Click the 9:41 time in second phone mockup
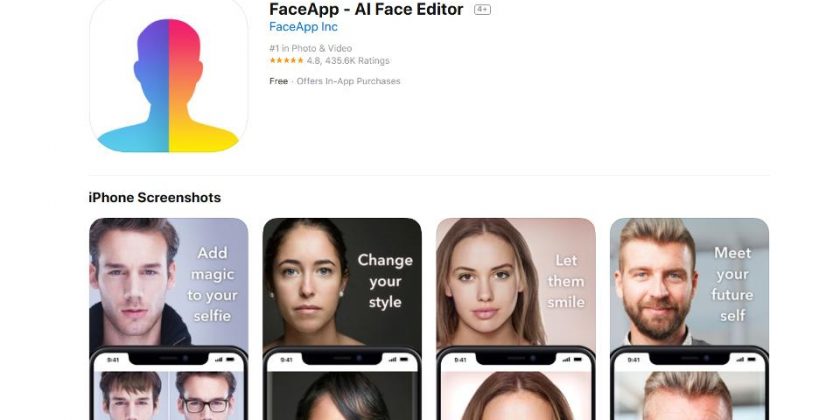Viewport: 840px width, 420px height. pyautogui.click(x=287, y=360)
